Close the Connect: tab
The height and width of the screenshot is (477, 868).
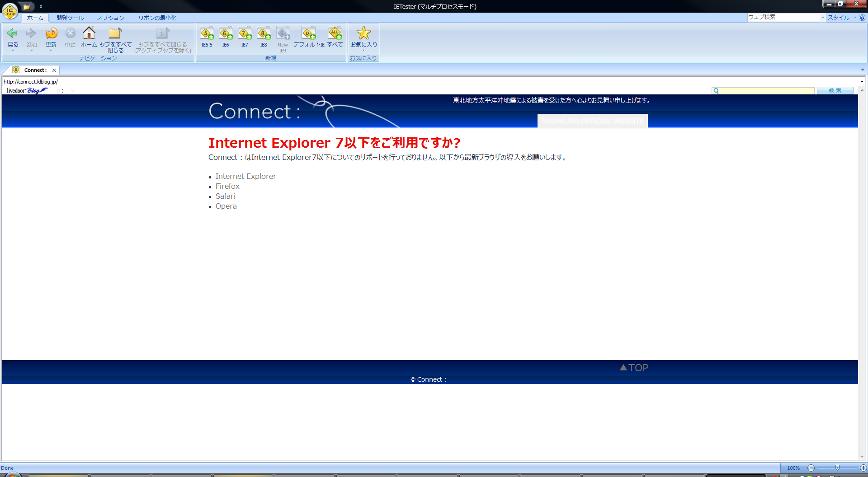click(x=54, y=70)
